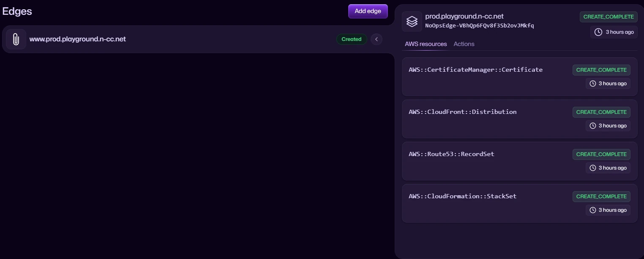The height and width of the screenshot is (259, 644).
Task: Click the green Created status badge
Action: point(351,39)
